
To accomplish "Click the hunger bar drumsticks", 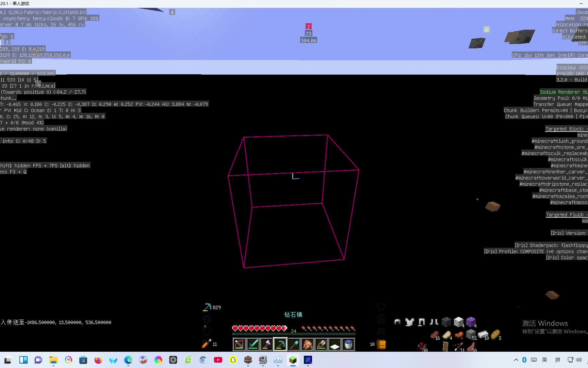I will pos(328,328).
